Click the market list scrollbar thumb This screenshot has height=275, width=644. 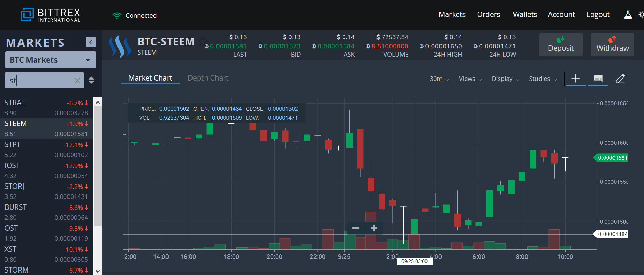click(x=98, y=166)
